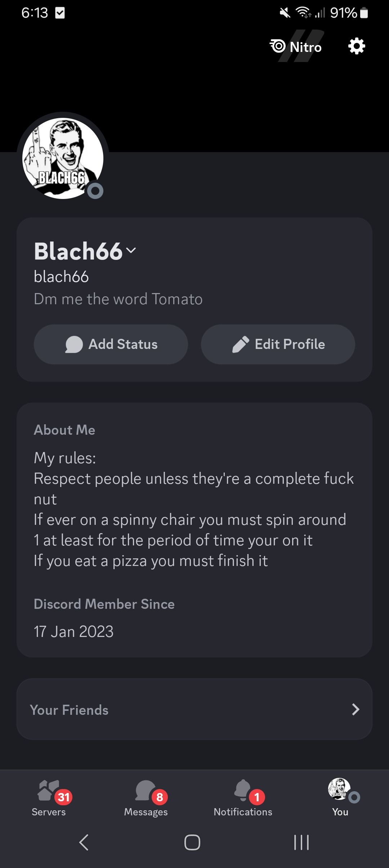Open the Android recent apps button

pyautogui.click(x=301, y=842)
